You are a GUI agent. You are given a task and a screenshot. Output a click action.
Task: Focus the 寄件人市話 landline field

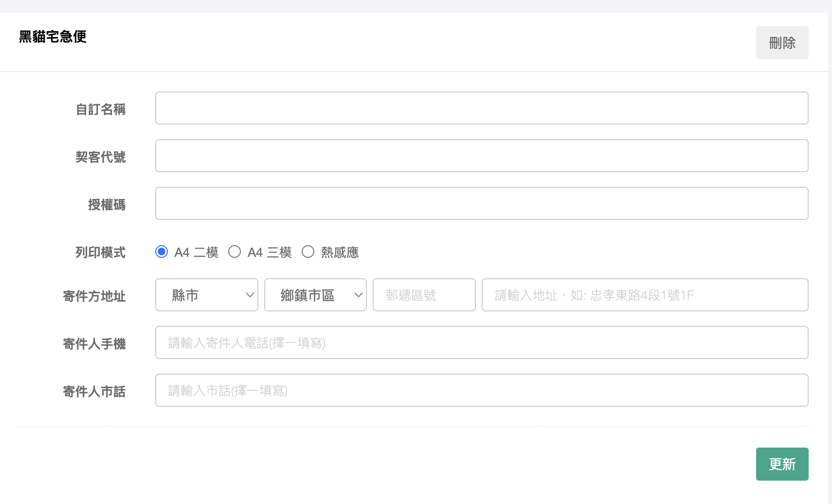click(x=482, y=390)
